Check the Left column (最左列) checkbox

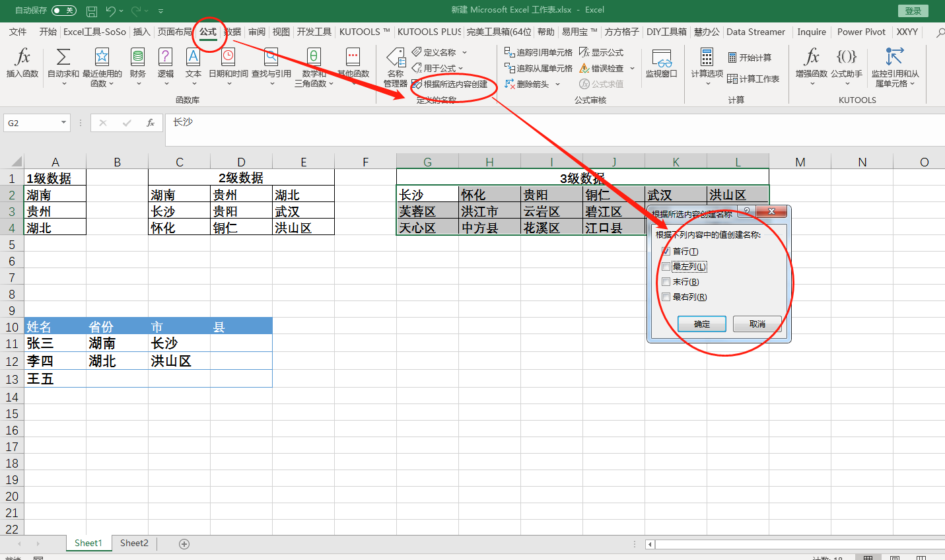pyautogui.click(x=666, y=266)
